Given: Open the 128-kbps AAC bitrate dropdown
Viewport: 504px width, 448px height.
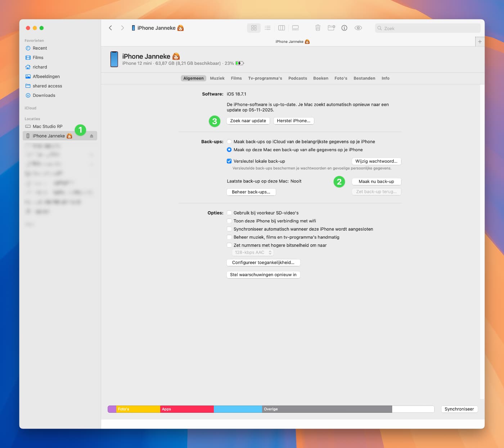Looking at the screenshot, I should tap(253, 252).
